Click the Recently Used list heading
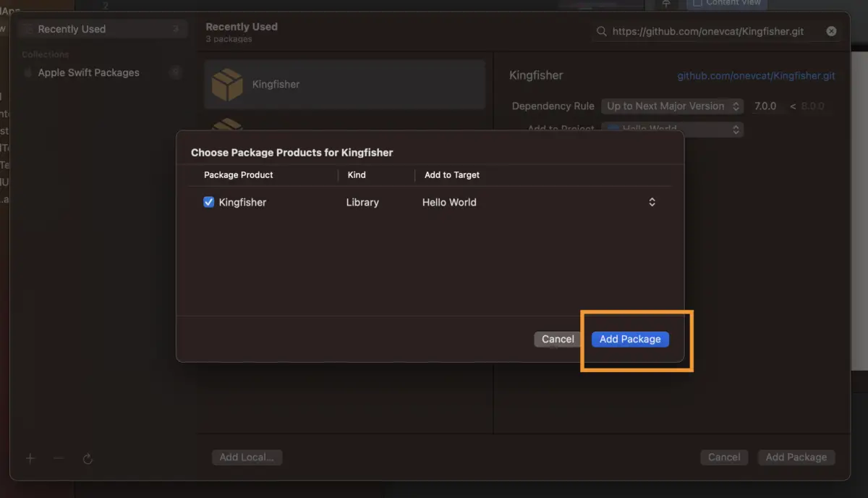The width and height of the screenshot is (868, 498). 242,27
